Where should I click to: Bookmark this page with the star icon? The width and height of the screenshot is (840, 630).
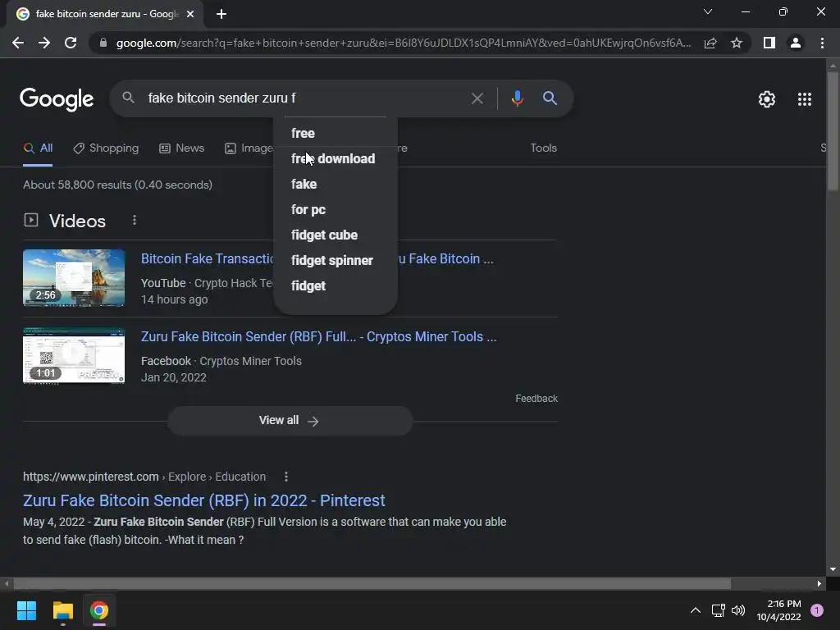pyautogui.click(x=737, y=43)
